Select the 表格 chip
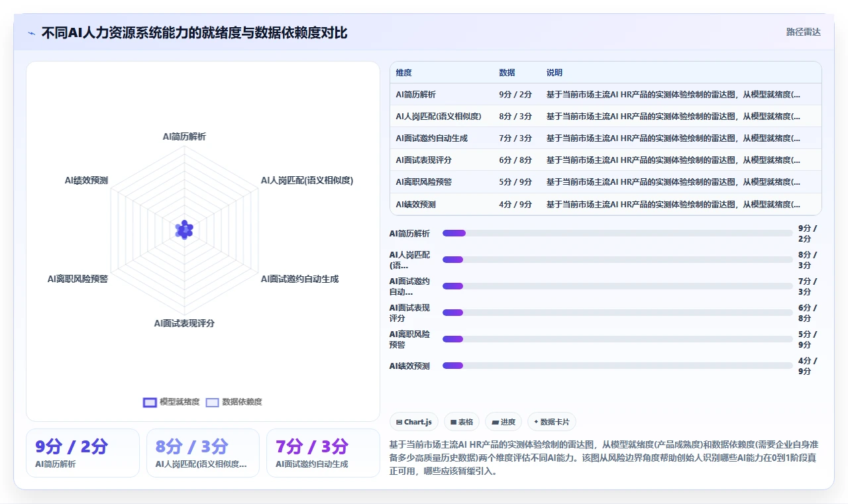 pos(462,422)
